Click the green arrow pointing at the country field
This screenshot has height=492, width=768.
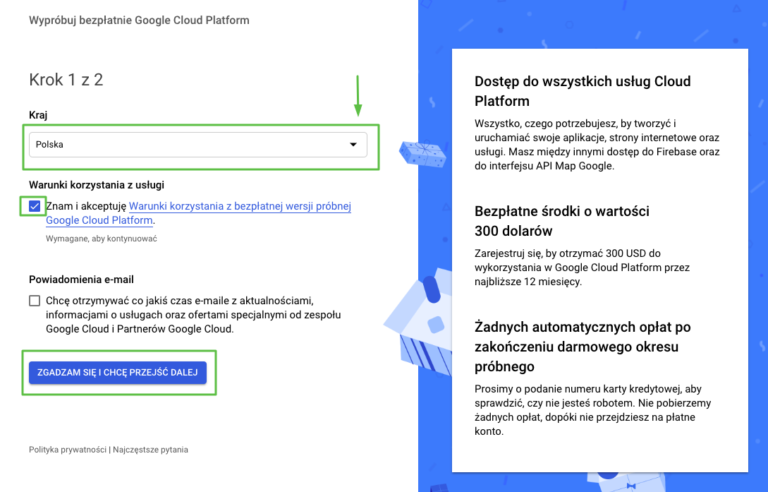pyautogui.click(x=358, y=98)
